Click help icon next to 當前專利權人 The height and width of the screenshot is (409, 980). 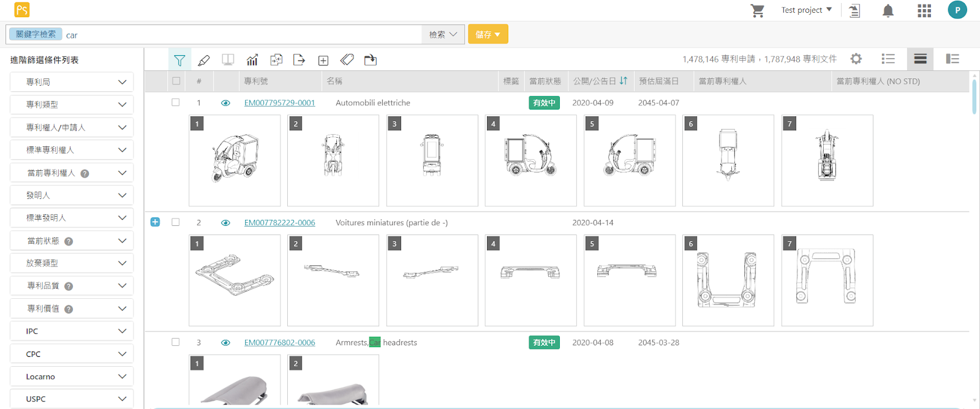coord(85,173)
